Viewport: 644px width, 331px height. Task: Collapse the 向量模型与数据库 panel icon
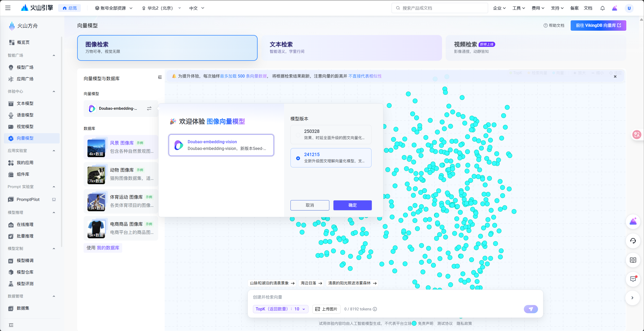(x=160, y=77)
